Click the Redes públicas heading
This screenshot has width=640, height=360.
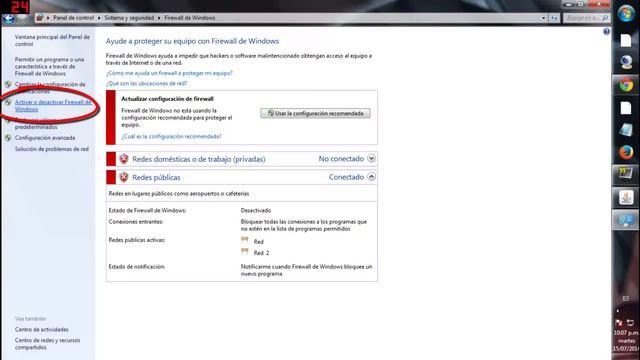click(x=156, y=178)
